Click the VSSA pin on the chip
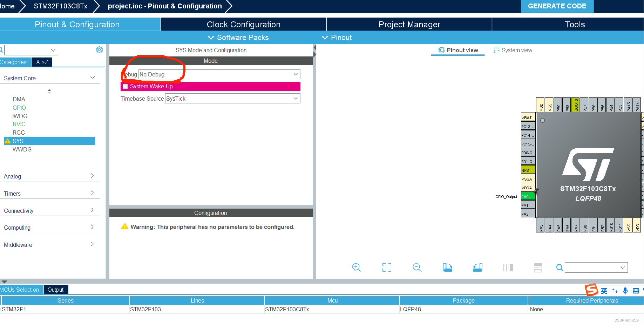Screen dimensions: 644x325 (x=528, y=179)
